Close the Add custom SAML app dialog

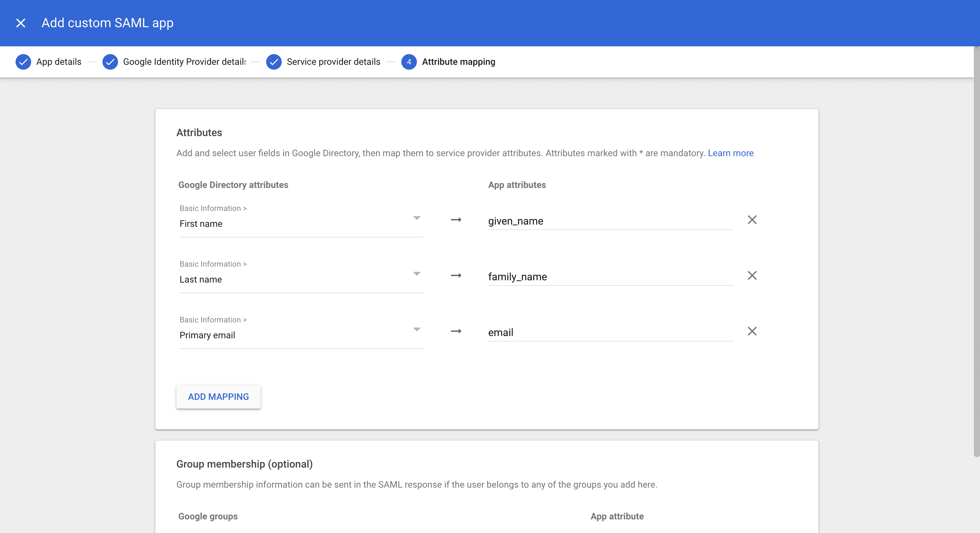tap(21, 23)
